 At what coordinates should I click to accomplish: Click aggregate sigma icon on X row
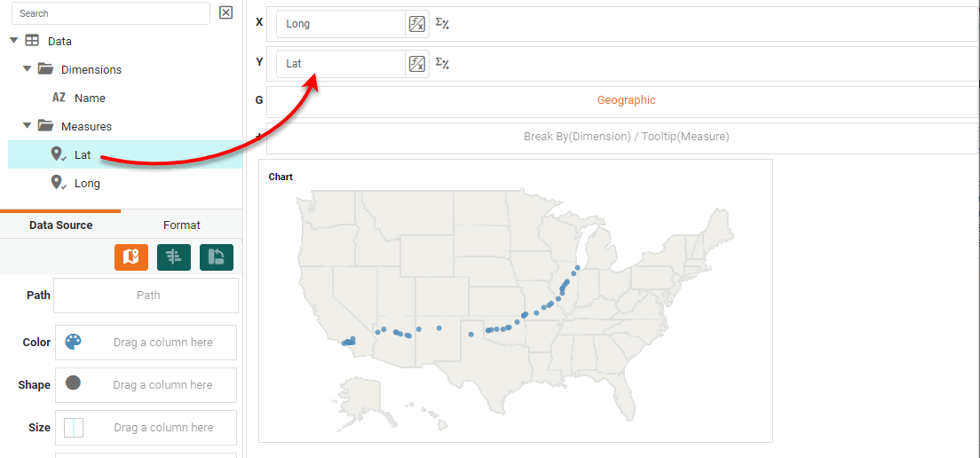(442, 24)
